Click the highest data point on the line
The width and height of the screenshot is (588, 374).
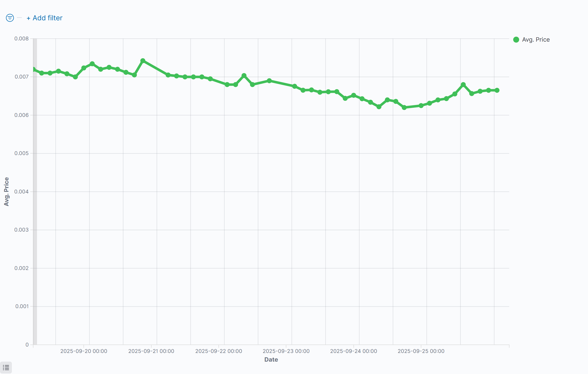click(143, 61)
